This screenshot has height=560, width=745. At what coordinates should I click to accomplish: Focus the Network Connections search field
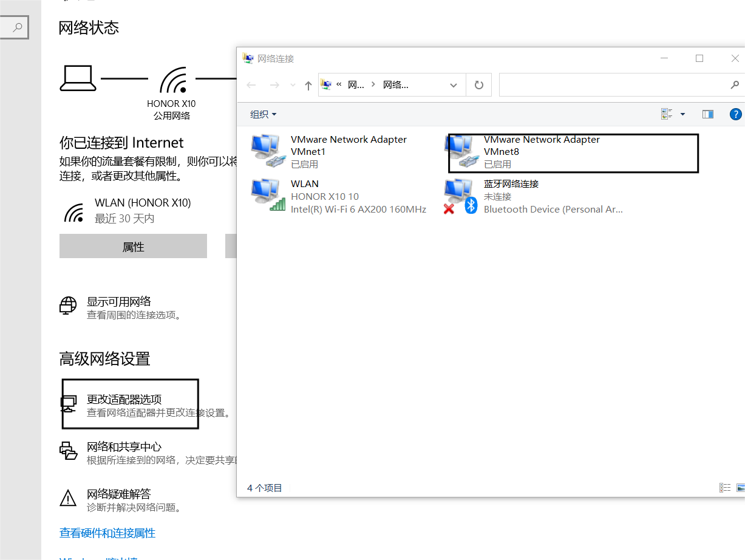click(x=622, y=85)
